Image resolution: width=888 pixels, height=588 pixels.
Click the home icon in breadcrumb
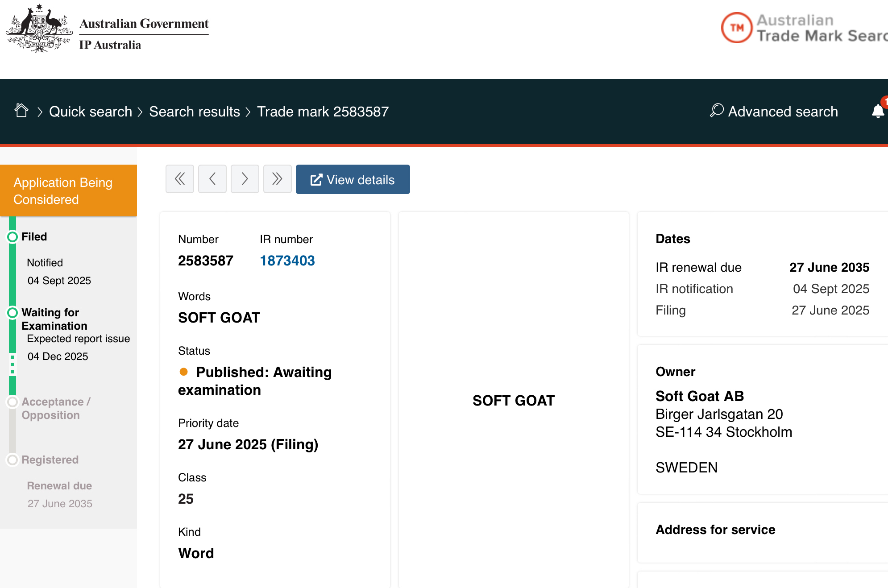21,111
